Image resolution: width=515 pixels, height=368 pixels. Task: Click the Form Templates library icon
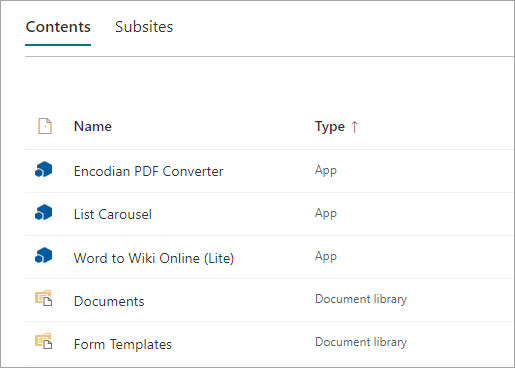pos(44,341)
